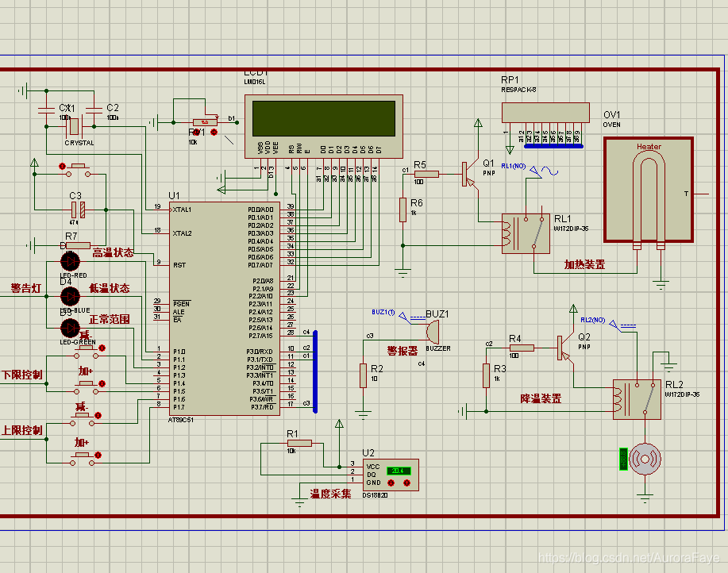
Task: Click the 降温装置 label
Action: click(541, 398)
